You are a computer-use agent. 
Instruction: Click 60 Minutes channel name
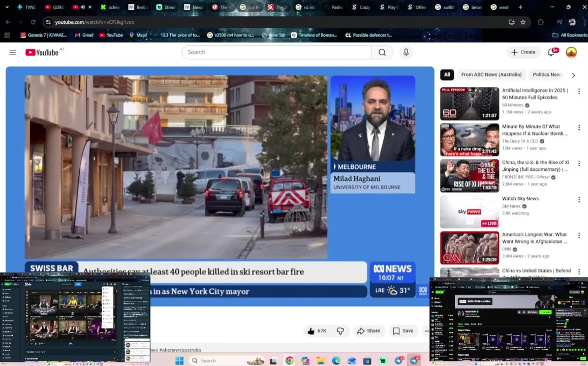[x=512, y=105]
